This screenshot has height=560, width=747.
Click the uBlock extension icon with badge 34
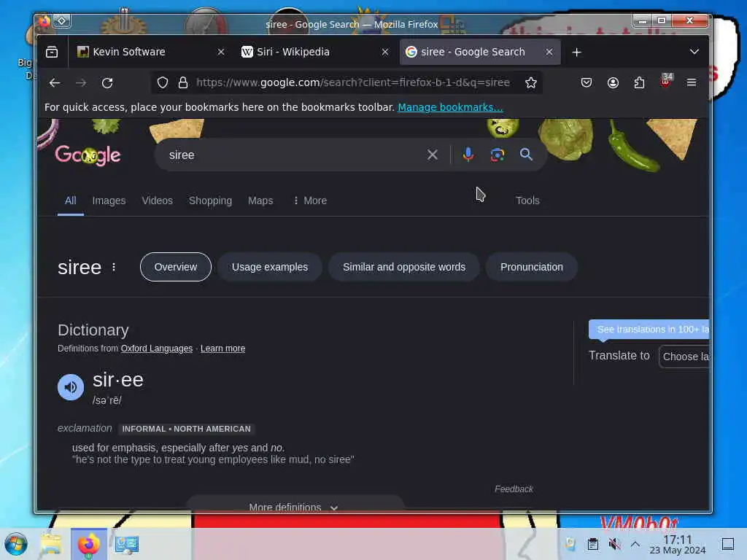(x=666, y=81)
